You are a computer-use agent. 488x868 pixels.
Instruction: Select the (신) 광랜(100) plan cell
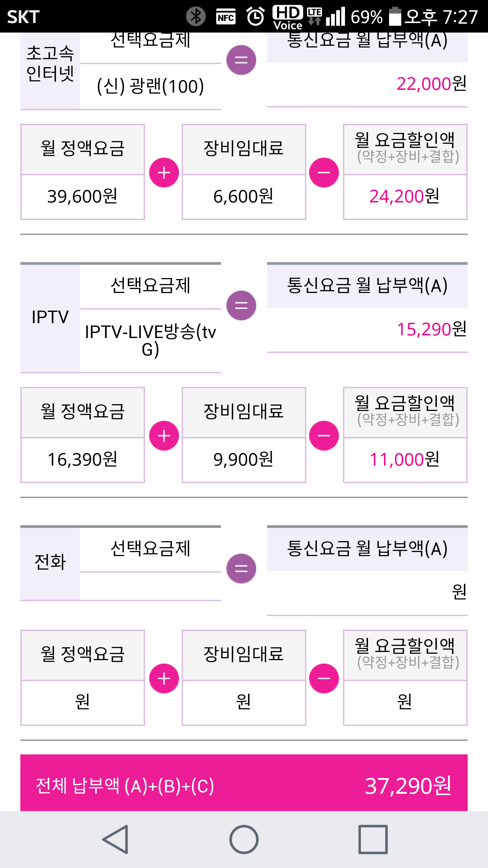coord(150,86)
